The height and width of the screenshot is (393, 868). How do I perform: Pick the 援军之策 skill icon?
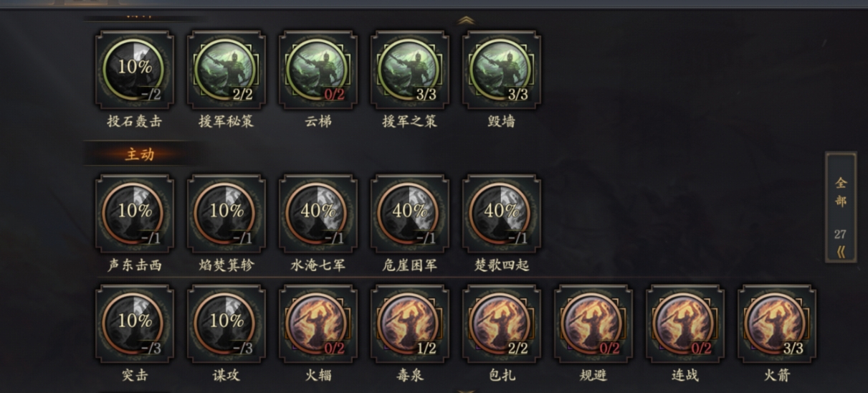point(410,70)
